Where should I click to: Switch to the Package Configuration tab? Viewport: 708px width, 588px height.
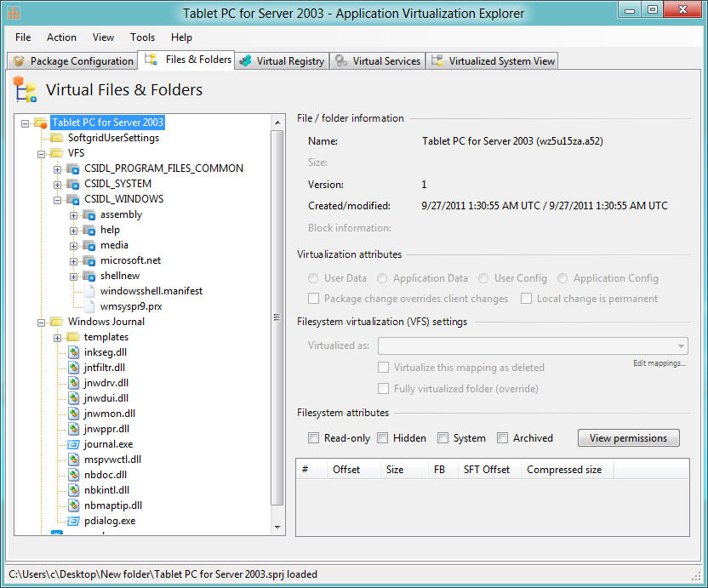(x=73, y=61)
